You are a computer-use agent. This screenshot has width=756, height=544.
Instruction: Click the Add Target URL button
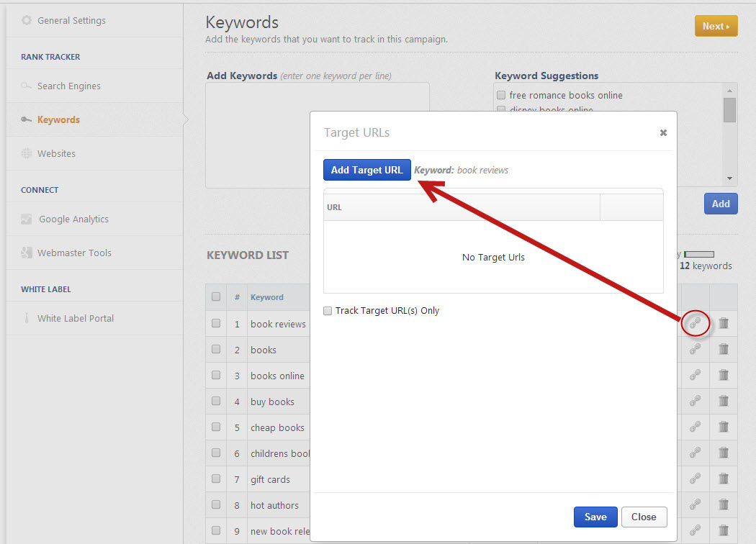pyautogui.click(x=367, y=170)
